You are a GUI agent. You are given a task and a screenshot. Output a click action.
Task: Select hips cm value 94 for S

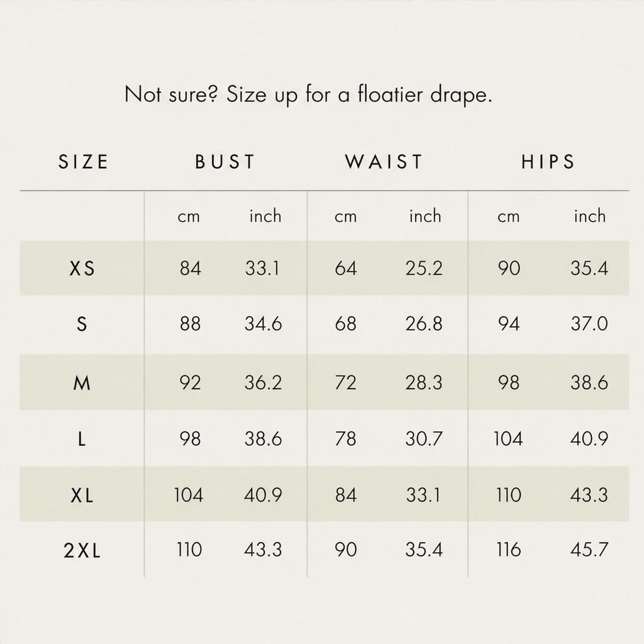click(509, 324)
